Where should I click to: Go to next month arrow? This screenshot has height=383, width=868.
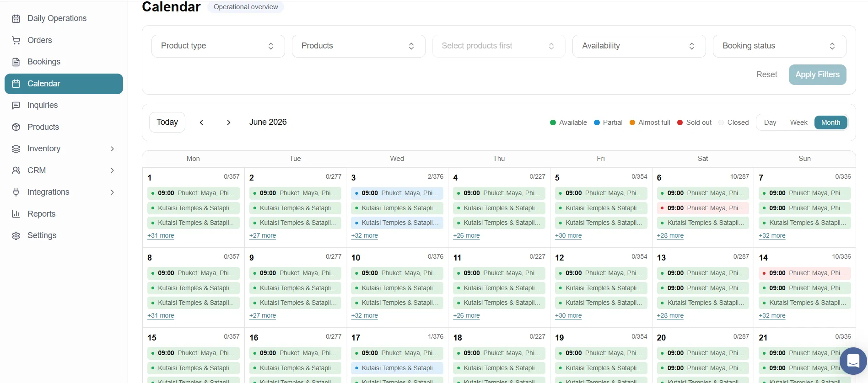(228, 122)
